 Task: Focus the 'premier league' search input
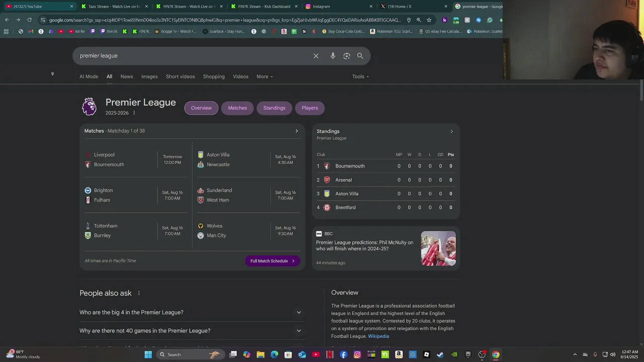[194, 56]
